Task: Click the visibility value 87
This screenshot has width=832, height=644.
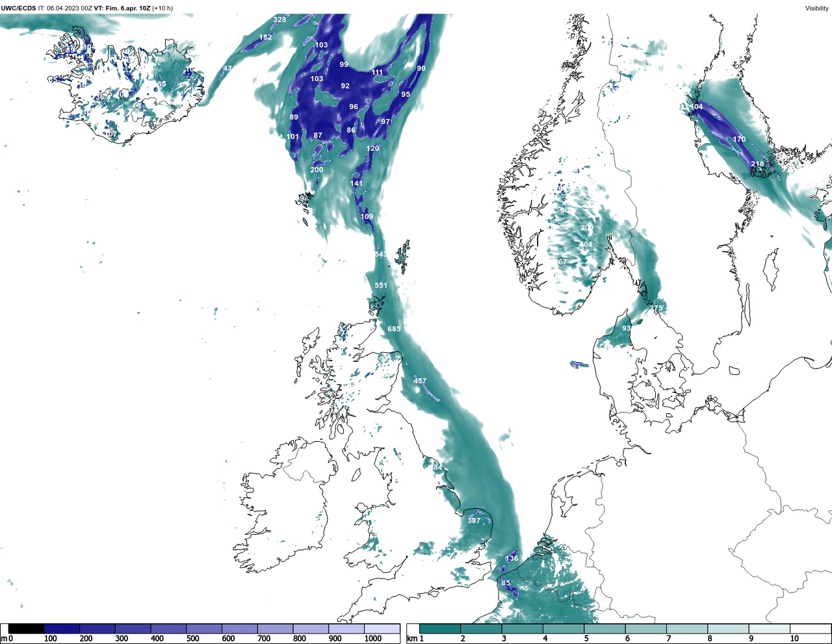Action: click(x=318, y=135)
